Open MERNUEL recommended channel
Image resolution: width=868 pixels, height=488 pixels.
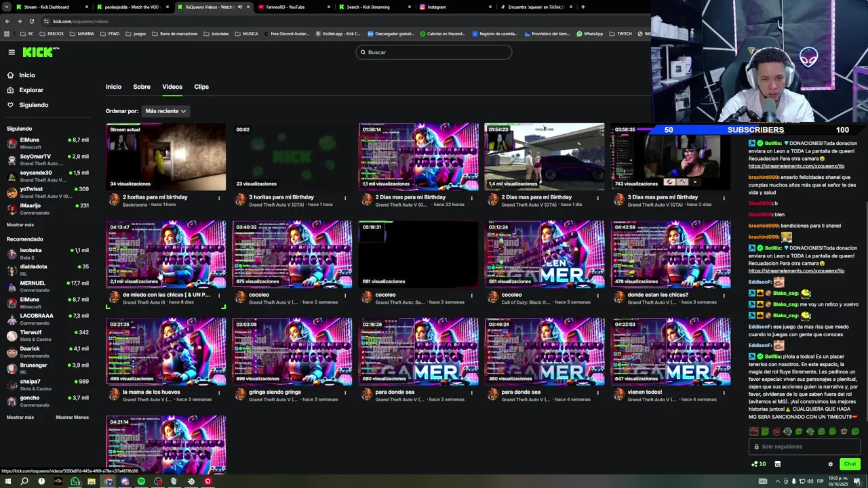pyautogui.click(x=47, y=286)
